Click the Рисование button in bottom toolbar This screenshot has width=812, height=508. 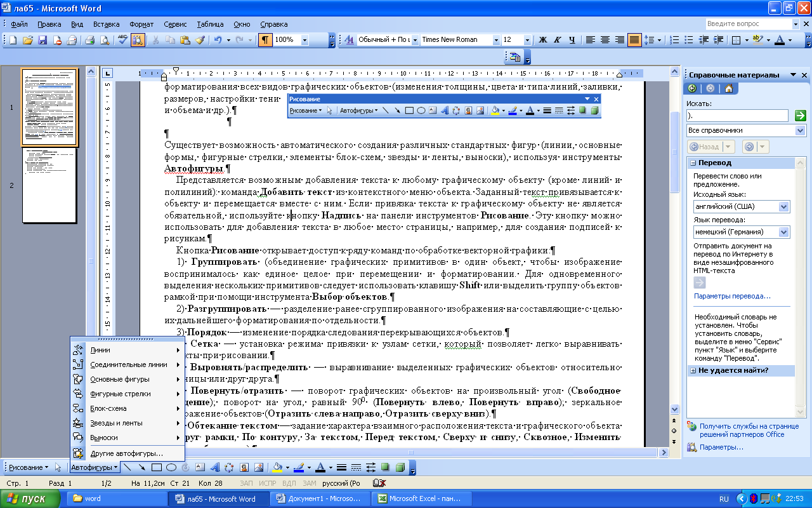(x=29, y=467)
